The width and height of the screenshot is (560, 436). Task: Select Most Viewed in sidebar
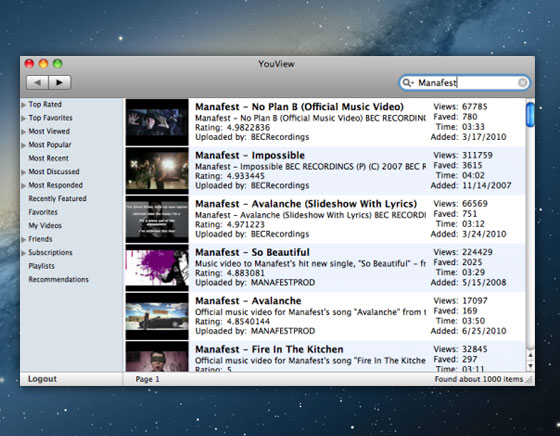tap(49, 131)
